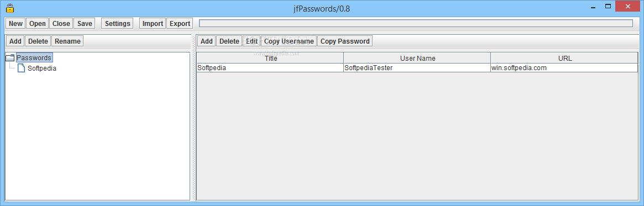Save the password file
The image size is (644, 206).
(x=85, y=23)
